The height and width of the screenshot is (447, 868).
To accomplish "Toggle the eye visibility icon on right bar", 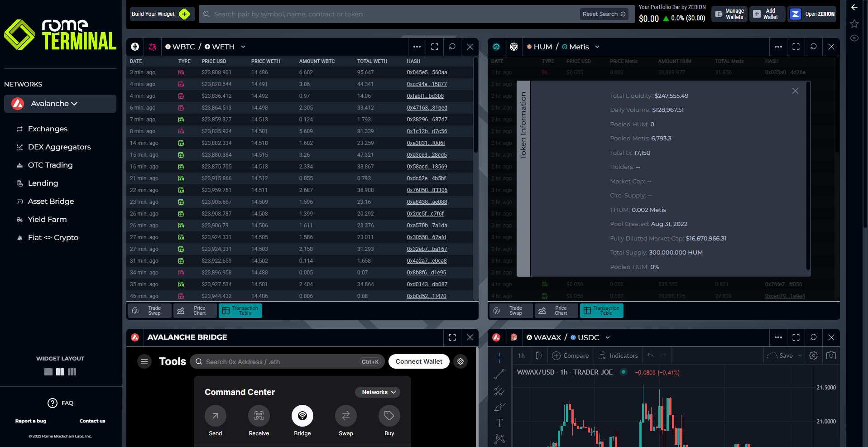I will [854, 38].
